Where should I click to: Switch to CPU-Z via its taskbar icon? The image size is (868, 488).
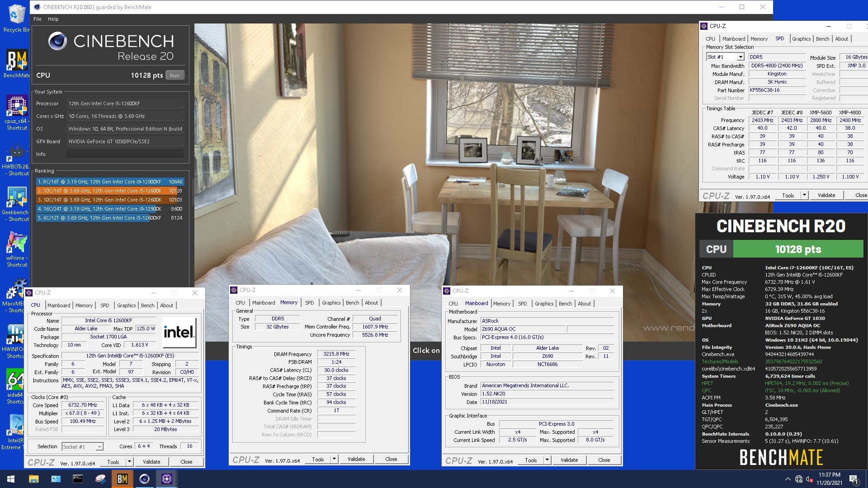click(166, 479)
